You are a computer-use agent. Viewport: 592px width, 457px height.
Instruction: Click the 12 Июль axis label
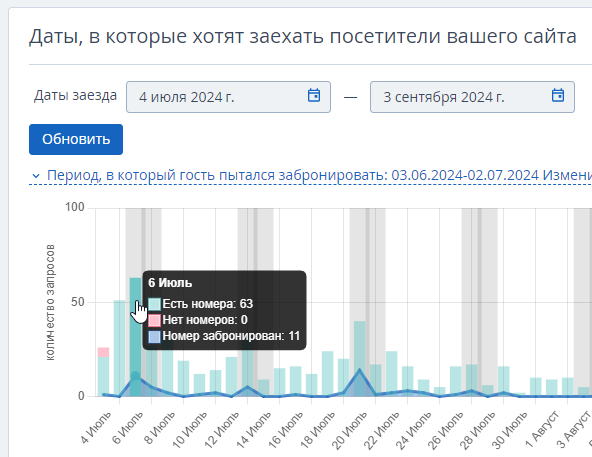click(x=221, y=430)
